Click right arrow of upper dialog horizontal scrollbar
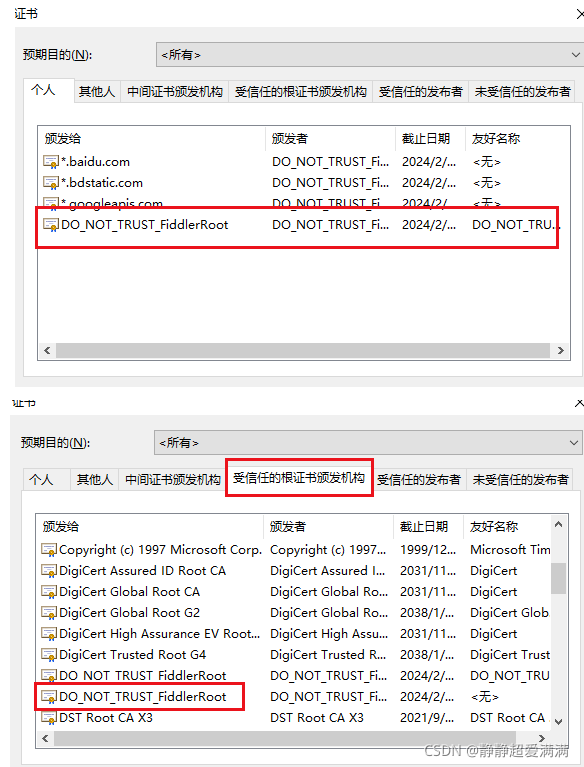Viewport: 584px width, 767px height. point(561,350)
